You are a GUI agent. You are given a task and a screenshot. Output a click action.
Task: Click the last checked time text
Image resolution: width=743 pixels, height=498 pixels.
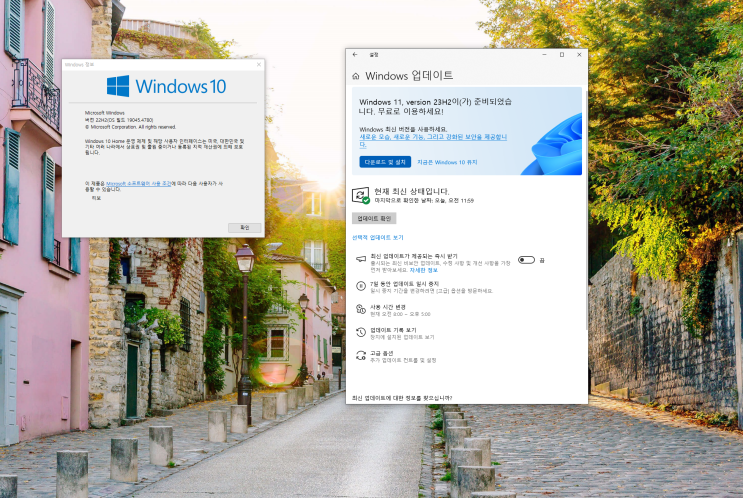pyautogui.click(x=424, y=201)
